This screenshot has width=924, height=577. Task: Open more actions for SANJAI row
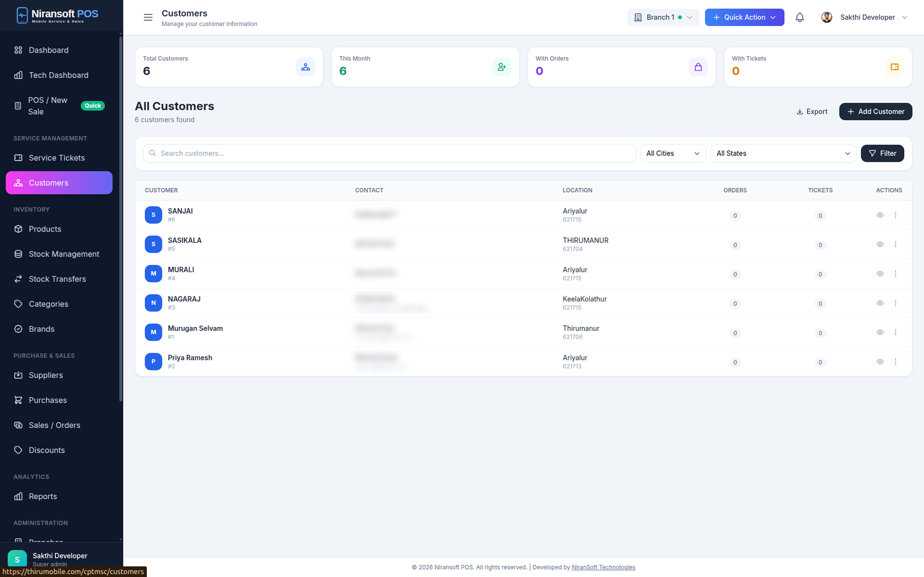click(x=895, y=215)
